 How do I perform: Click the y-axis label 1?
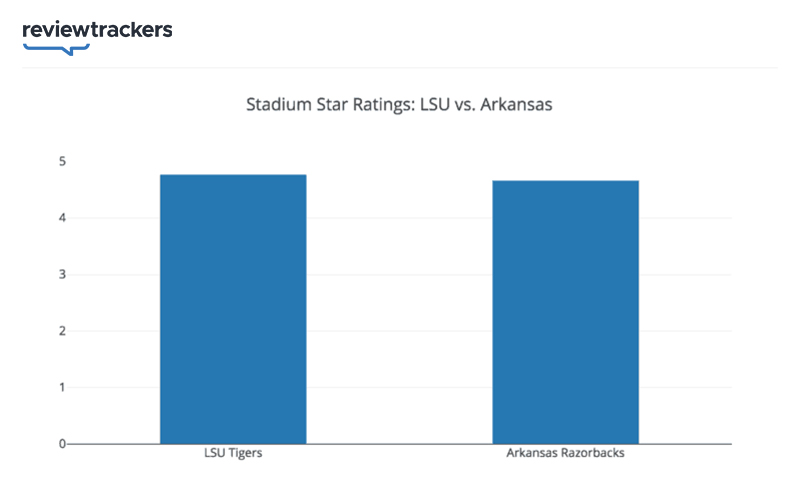62,387
